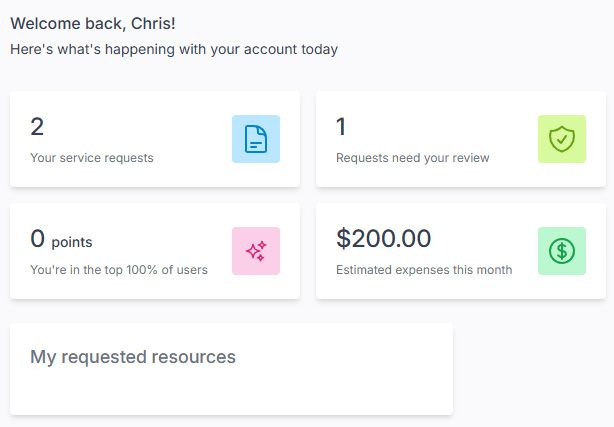Select the $200.00 expenses amount

click(384, 239)
